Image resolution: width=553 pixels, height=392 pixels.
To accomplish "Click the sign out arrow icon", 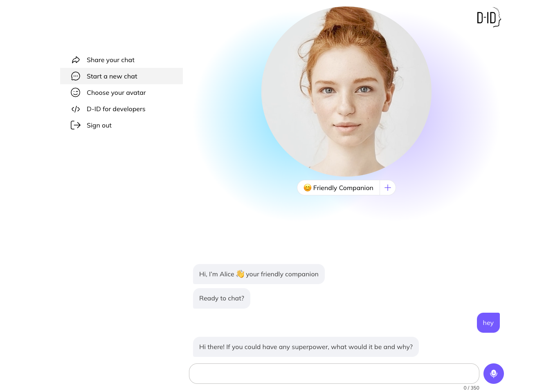I will (x=76, y=125).
